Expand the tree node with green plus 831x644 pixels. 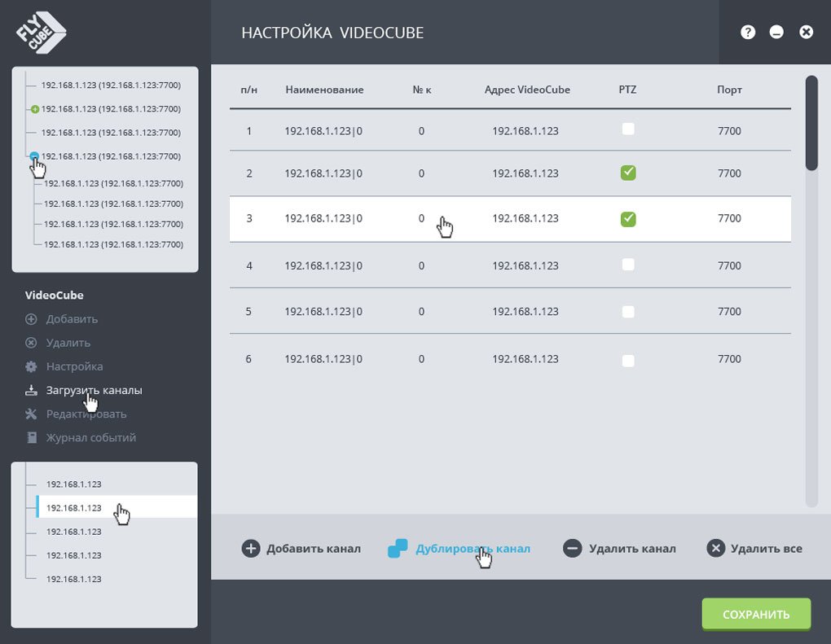pyautogui.click(x=34, y=109)
